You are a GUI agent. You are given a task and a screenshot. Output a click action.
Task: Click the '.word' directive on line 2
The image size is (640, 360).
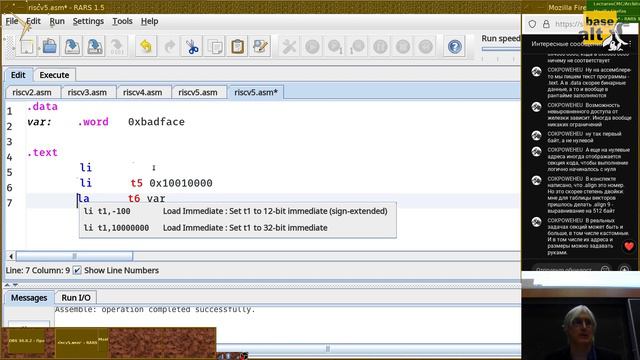click(93, 122)
